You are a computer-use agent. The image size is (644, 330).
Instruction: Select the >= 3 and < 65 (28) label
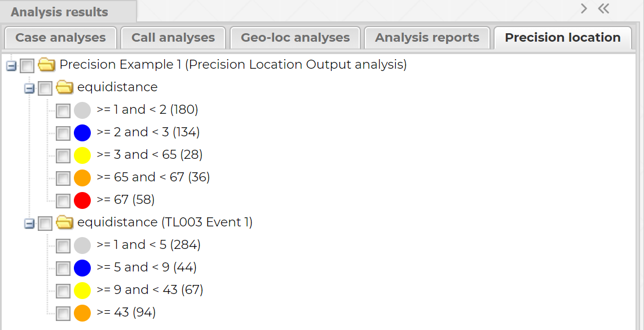[149, 155]
